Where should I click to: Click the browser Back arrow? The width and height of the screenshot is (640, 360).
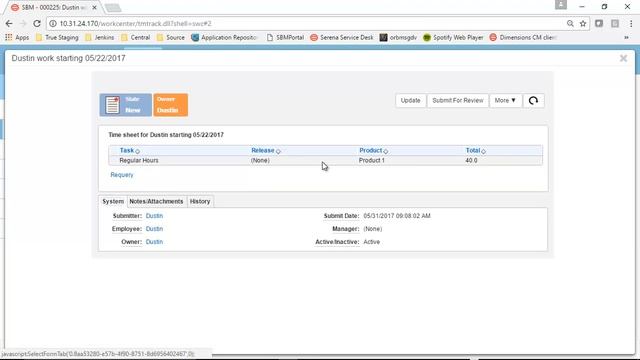9,24
